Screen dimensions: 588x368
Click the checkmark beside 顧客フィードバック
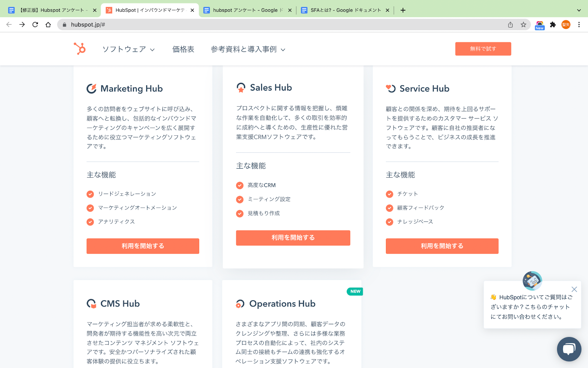390,208
